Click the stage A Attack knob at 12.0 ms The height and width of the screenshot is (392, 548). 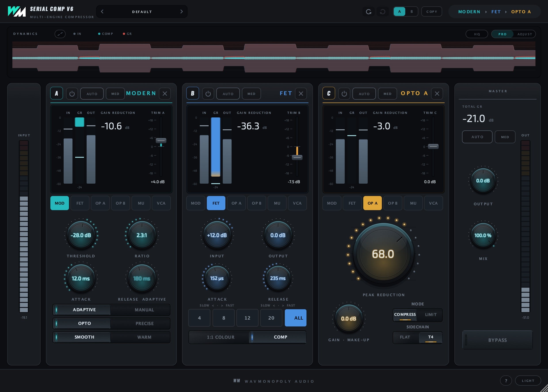point(81,278)
